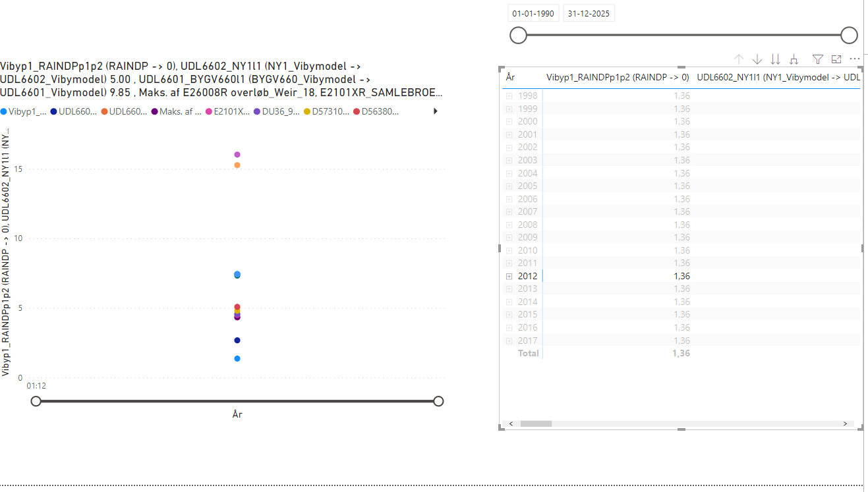Expand the 2012 year row
The height and width of the screenshot is (492, 868).
pyautogui.click(x=509, y=276)
